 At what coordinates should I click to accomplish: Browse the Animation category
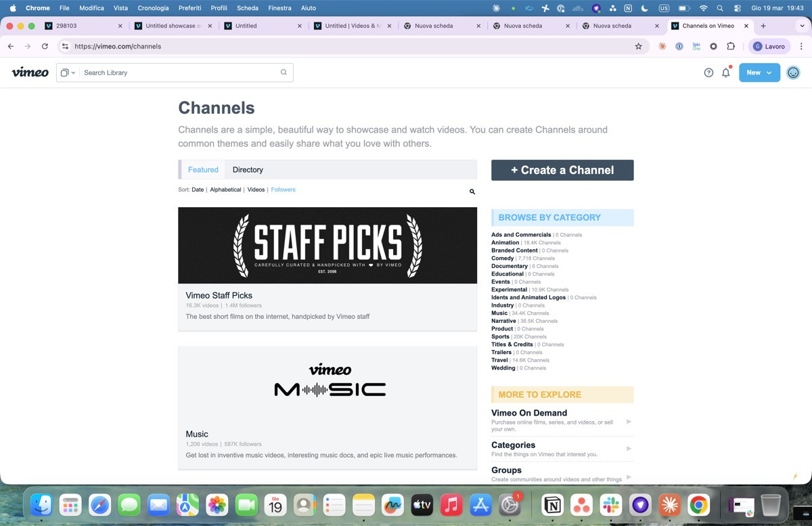pyautogui.click(x=505, y=242)
